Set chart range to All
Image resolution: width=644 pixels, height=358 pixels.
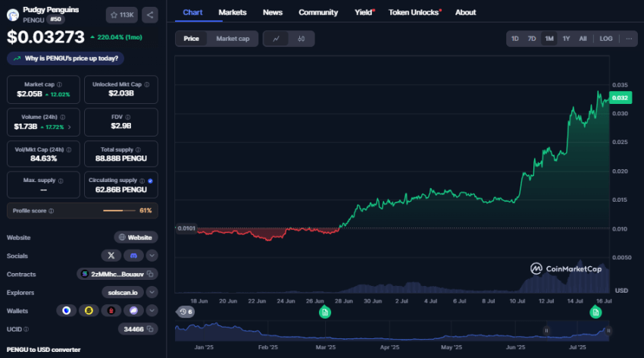(x=583, y=39)
